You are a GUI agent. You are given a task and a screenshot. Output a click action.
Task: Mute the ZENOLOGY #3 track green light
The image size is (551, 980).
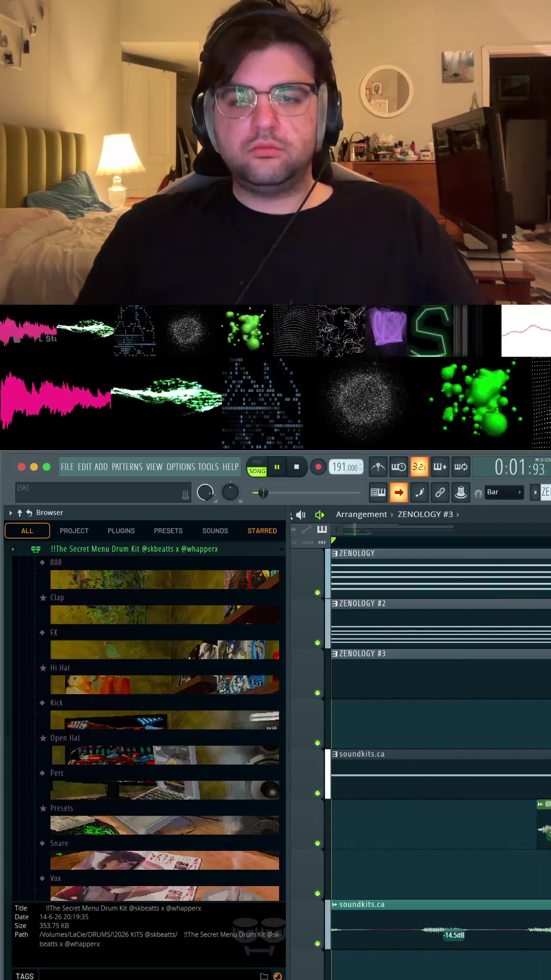click(x=317, y=693)
